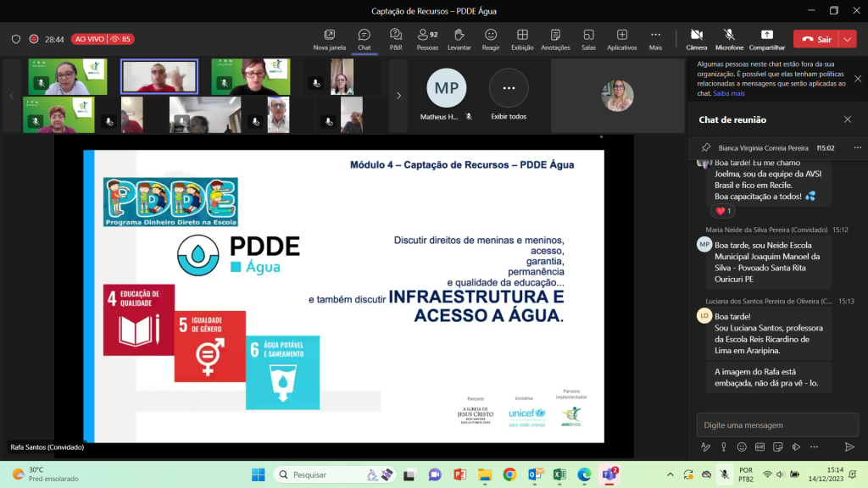
Task: Open the POR PTB2 language switcher
Action: 746,474
